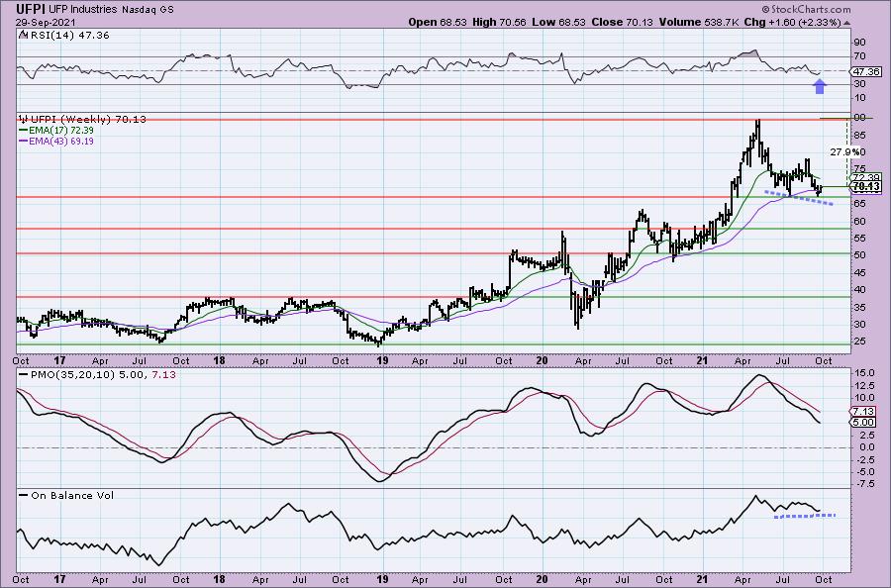Open the ©StockCharts.com link

point(806,9)
